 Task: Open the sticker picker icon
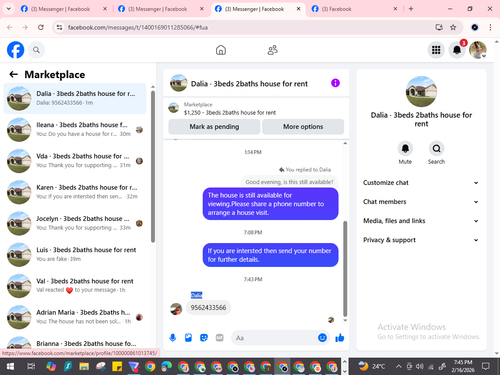[x=204, y=338]
